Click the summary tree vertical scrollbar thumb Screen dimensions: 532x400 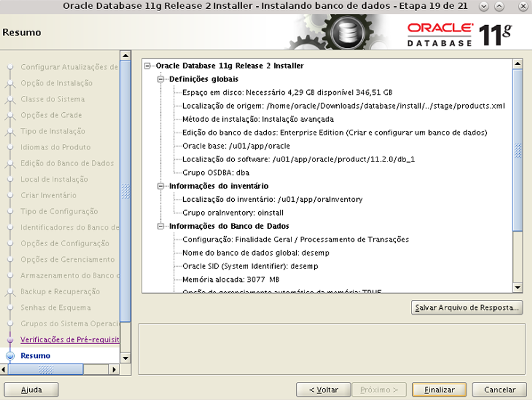click(x=517, y=150)
